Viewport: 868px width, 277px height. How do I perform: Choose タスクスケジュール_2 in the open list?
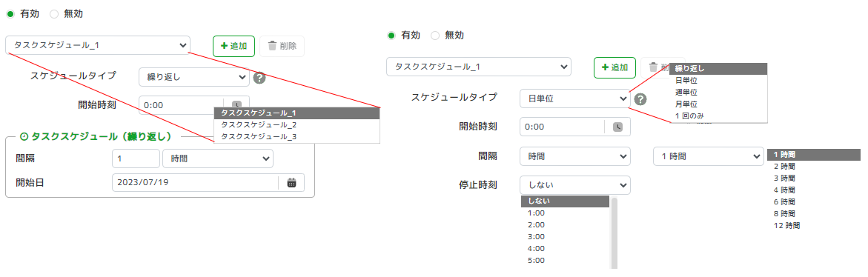click(x=296, y=125)
